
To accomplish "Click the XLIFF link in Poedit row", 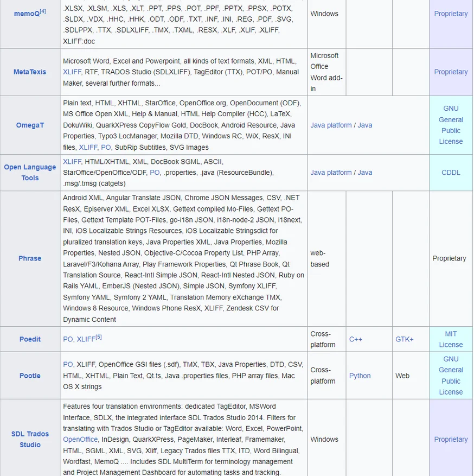I will coord(86,339).
